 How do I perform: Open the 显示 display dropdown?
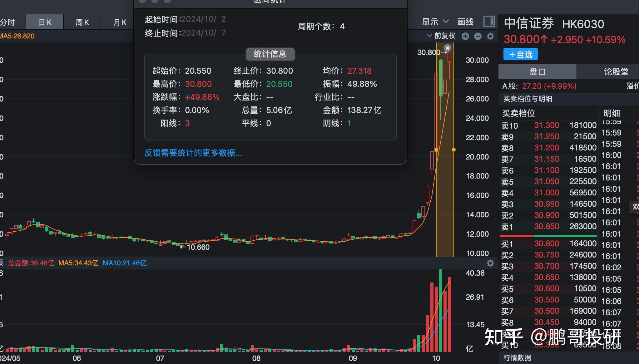click(435, 22)
